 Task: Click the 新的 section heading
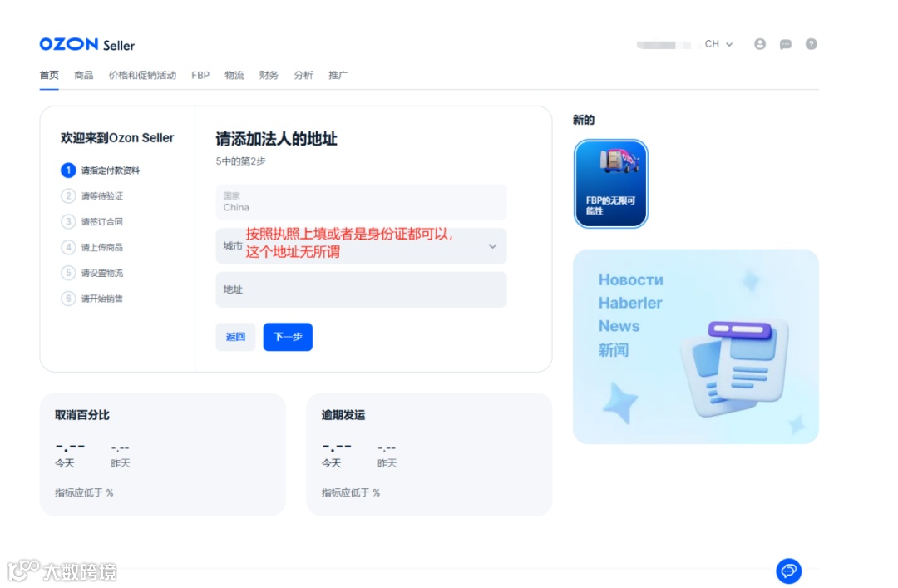coord(584,120)
